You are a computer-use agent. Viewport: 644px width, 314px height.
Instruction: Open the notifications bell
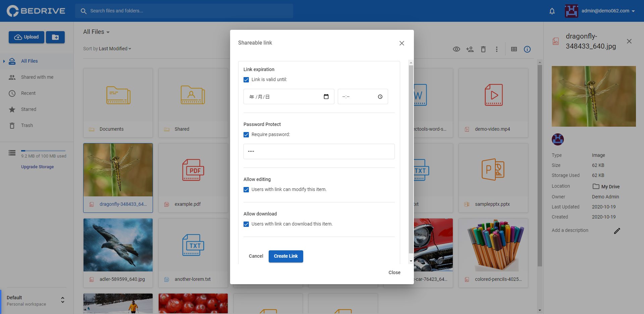552,11
